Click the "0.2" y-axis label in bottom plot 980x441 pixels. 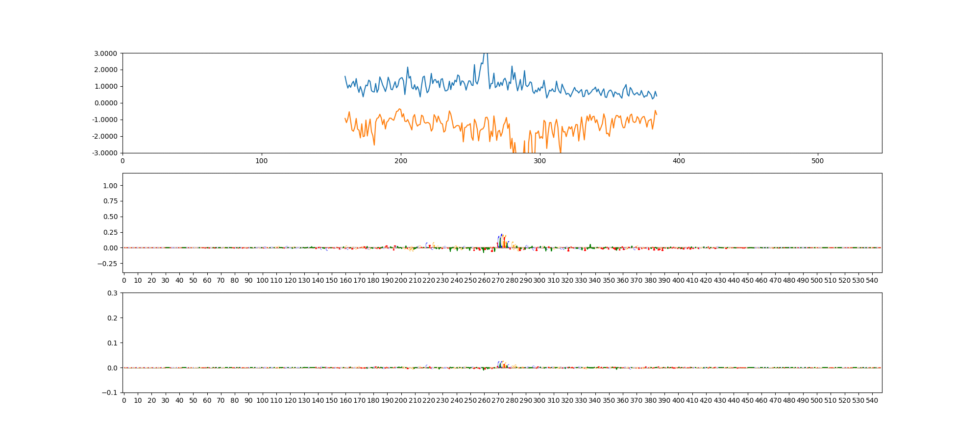click(x=112, y=318)
